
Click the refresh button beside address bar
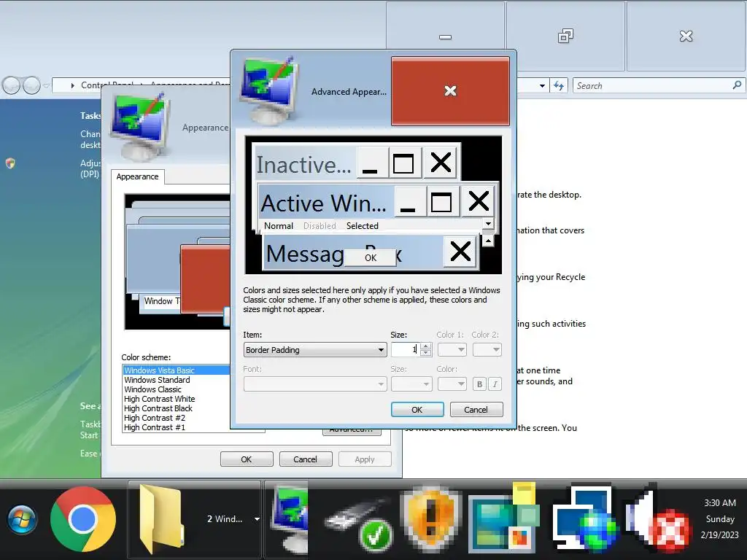[558, 86]
